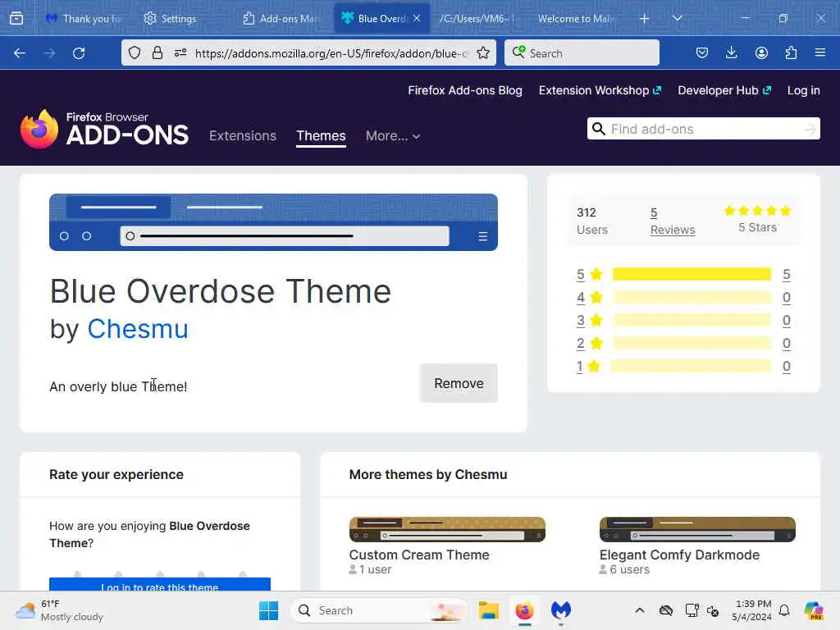This screenshot has width=840, height=630.
Task: Open the Firefox account icon
Action: tap(761, 52)
